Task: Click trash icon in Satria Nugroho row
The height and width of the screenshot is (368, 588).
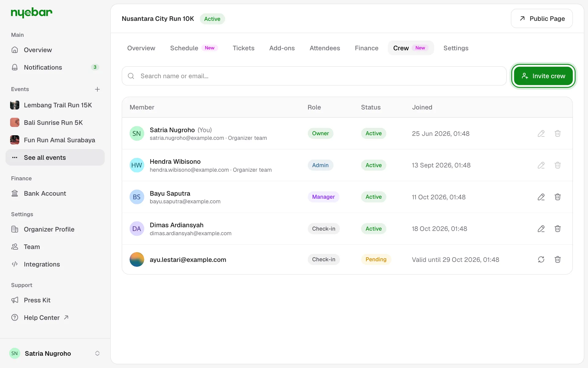Action: 558,133
